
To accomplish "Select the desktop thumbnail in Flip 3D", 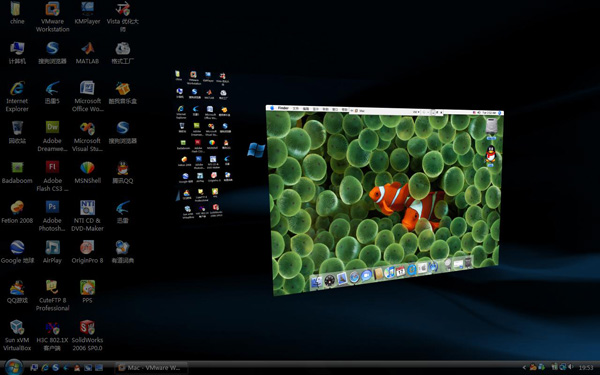I will 203,145.
